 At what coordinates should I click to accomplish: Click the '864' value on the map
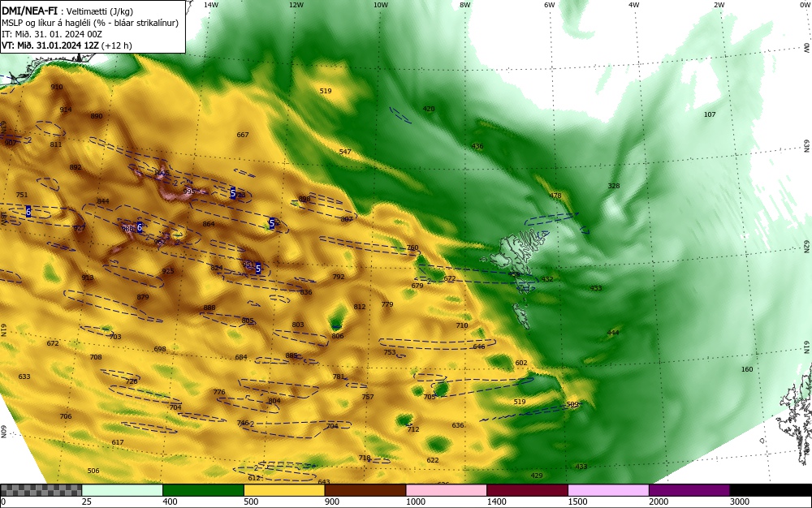tap(209, 224)
